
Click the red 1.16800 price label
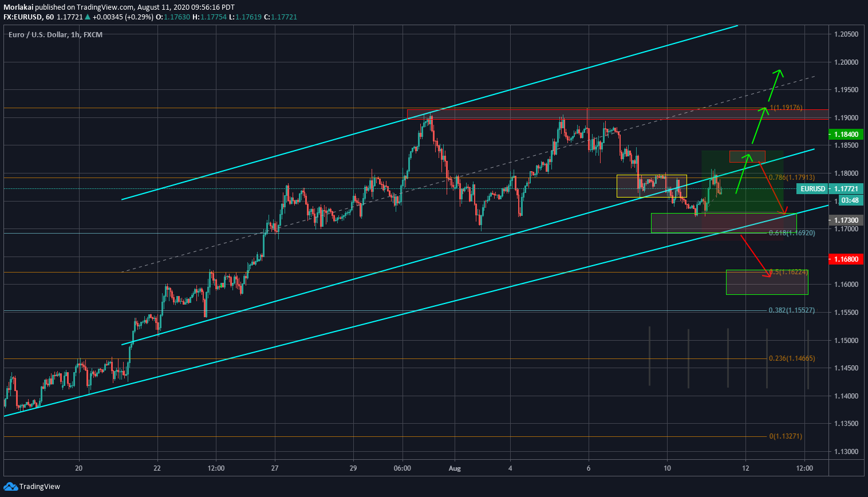(x=846, y=259)
